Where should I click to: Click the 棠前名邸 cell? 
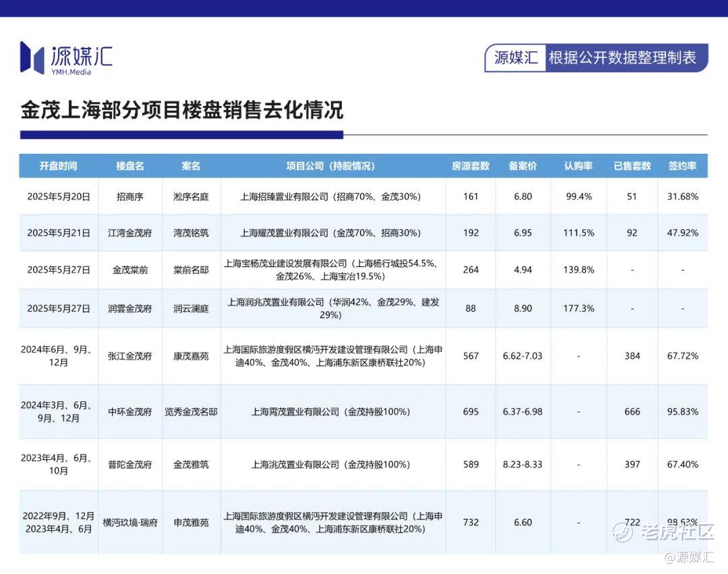pos(191,270)
